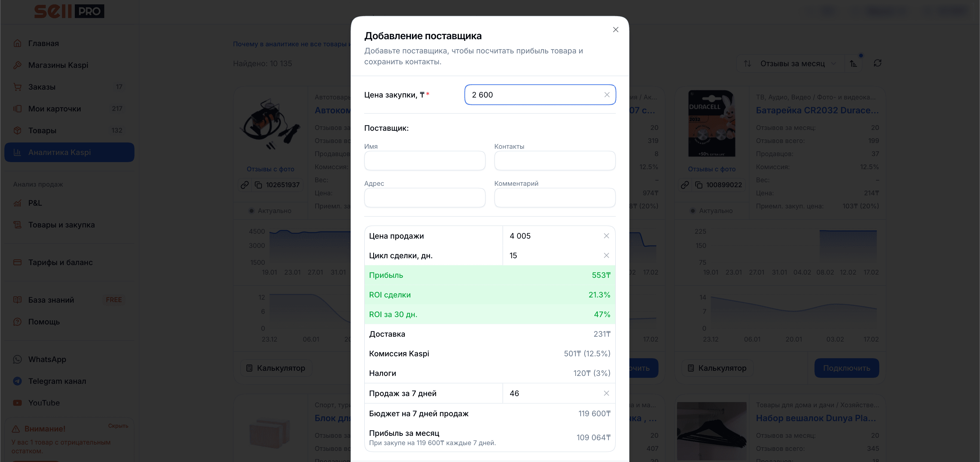Click the Комиссия Kaspi 501₸ value
980x462 pixels.
(587, 354)
